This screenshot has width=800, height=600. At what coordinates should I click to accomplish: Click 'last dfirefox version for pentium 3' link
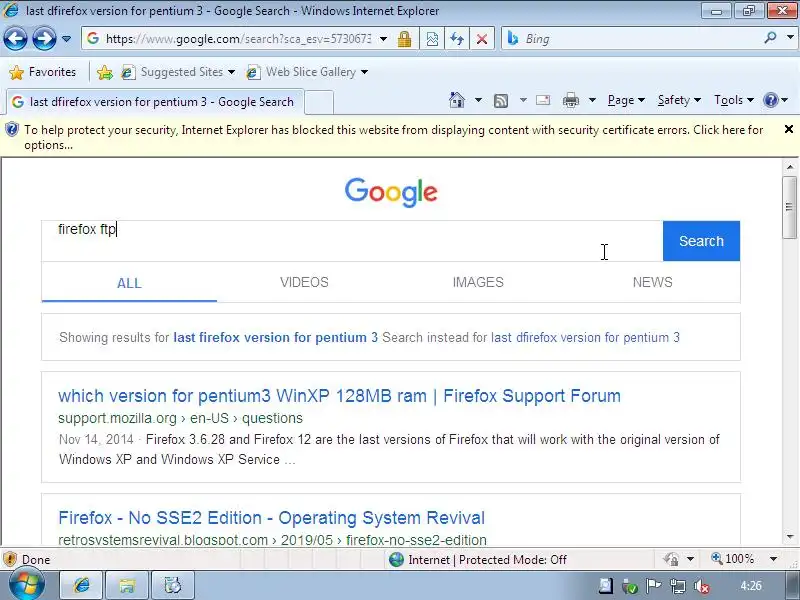(585, 337)
